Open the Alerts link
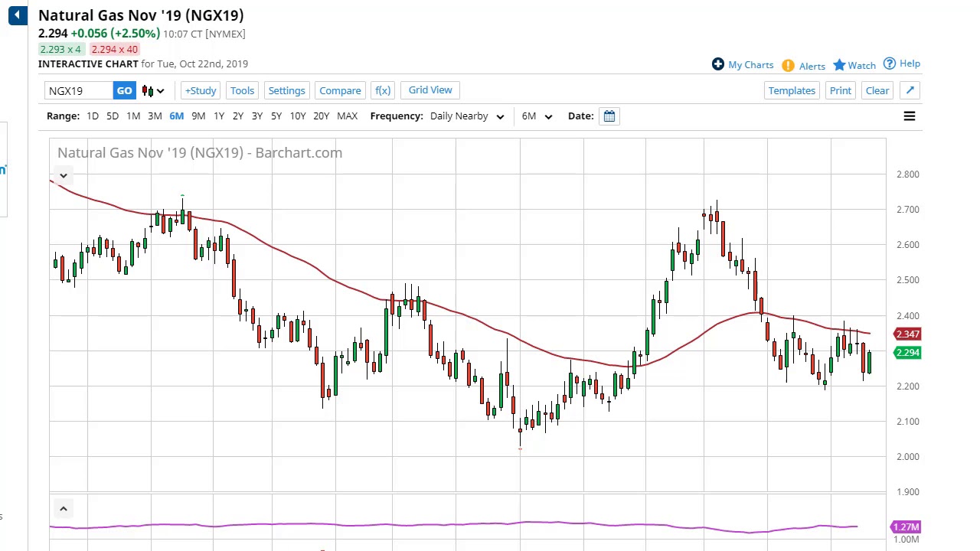980x551 pixels. (x=812, y=67)
